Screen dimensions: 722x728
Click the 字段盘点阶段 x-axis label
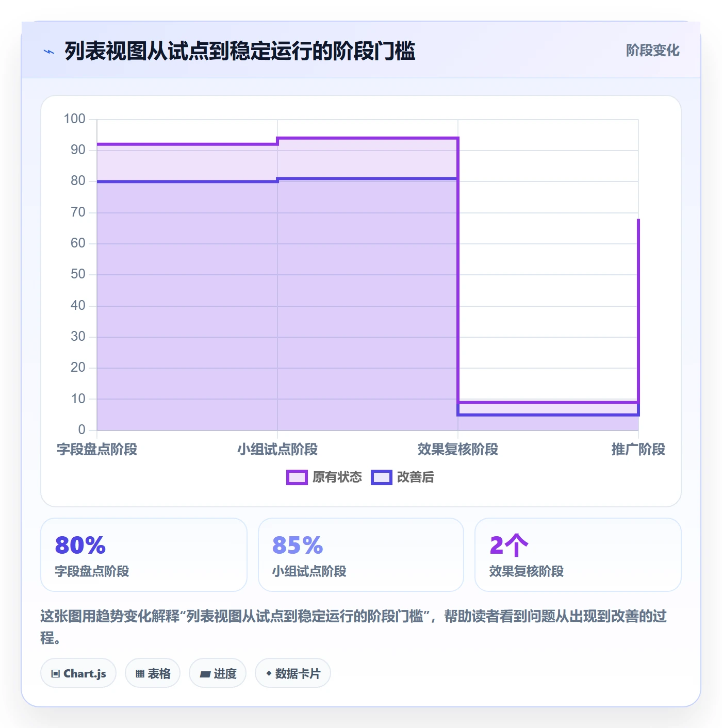click(97, 450)
